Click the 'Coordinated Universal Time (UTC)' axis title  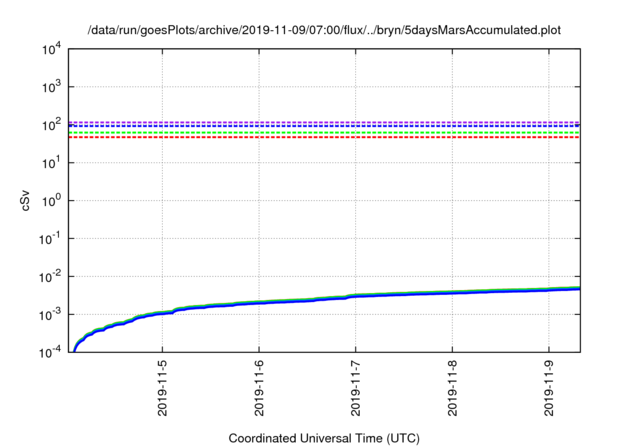(324, 439)
